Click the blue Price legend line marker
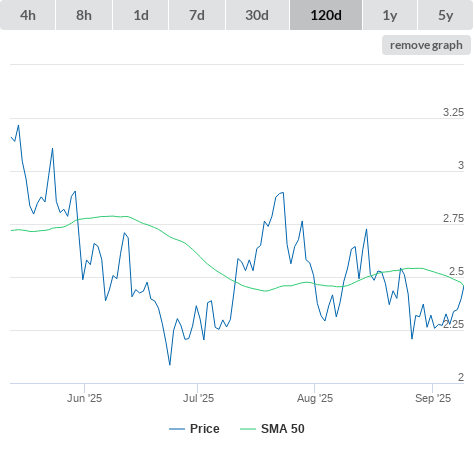This screenshot has width=474, height=455. click(177, 429)
